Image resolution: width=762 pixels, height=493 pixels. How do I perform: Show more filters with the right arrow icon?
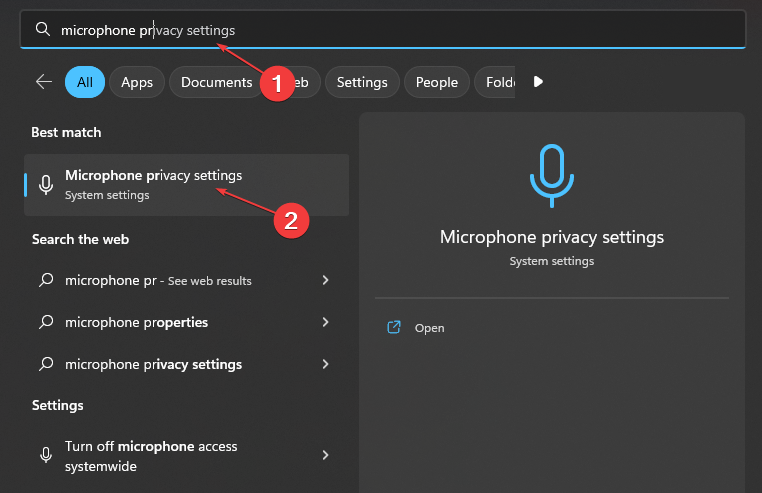[538, 82]
